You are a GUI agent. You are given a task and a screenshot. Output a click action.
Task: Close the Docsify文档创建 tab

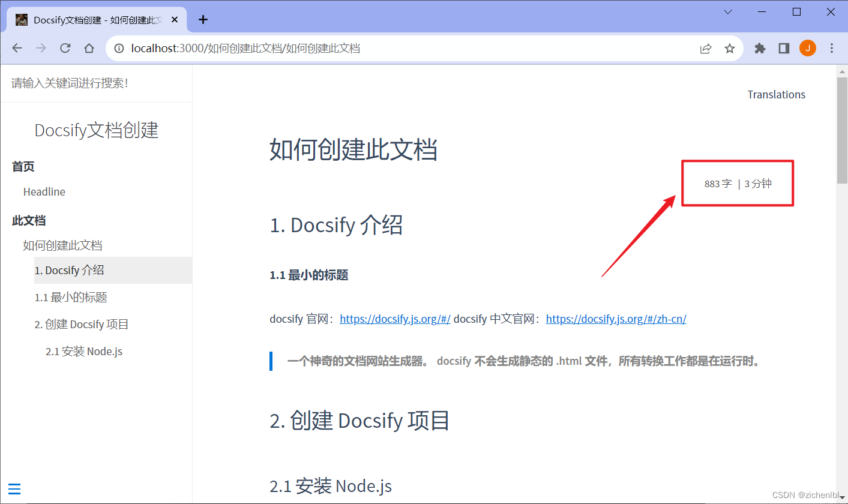tap(175, 20)
